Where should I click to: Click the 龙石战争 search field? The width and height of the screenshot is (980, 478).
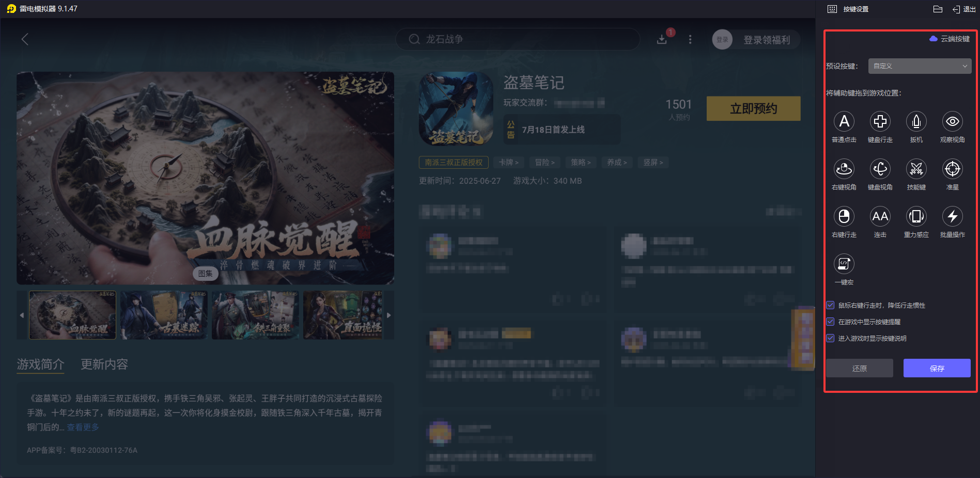pyautogui.click(x=517, y=39)
